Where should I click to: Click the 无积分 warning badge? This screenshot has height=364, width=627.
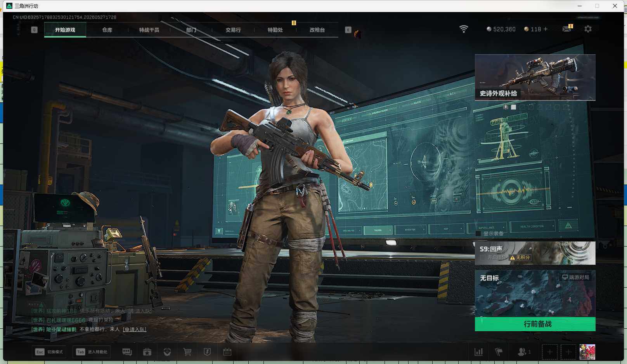coord(520,257)
